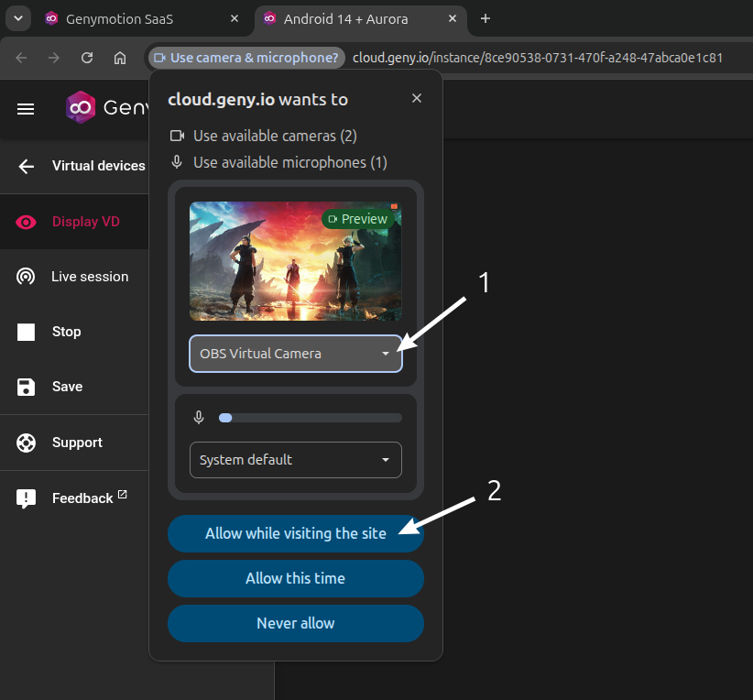Click the camera icon next to cameras
Image resolution: width=753 pixels, height=700 pixels.
coord(177,136)
